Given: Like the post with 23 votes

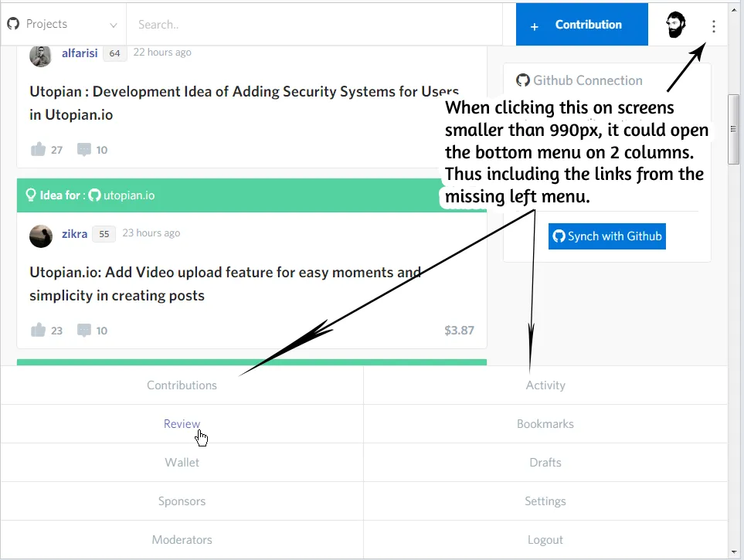Looking at the screenshot, I should click(x=38, y=330).
